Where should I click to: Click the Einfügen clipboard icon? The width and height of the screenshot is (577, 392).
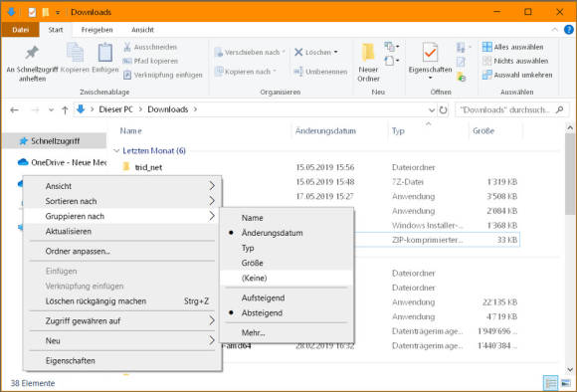pos(105,53)
